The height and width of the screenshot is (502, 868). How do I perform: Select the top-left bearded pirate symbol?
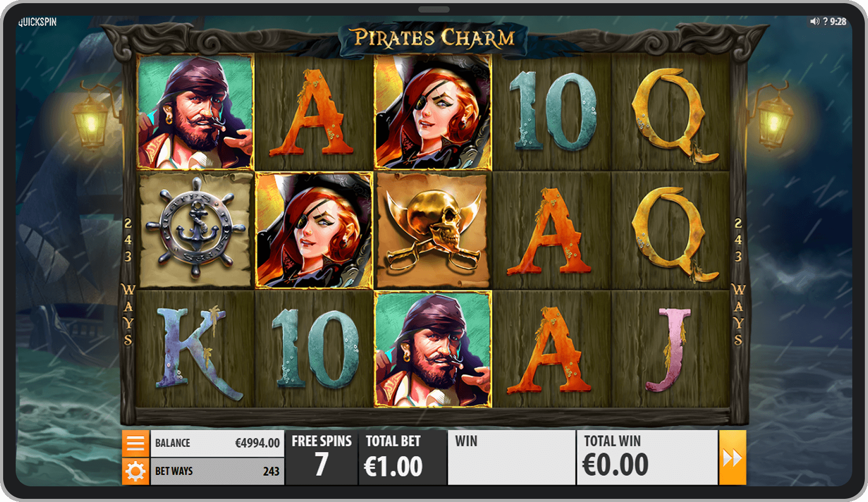[196, 111]
